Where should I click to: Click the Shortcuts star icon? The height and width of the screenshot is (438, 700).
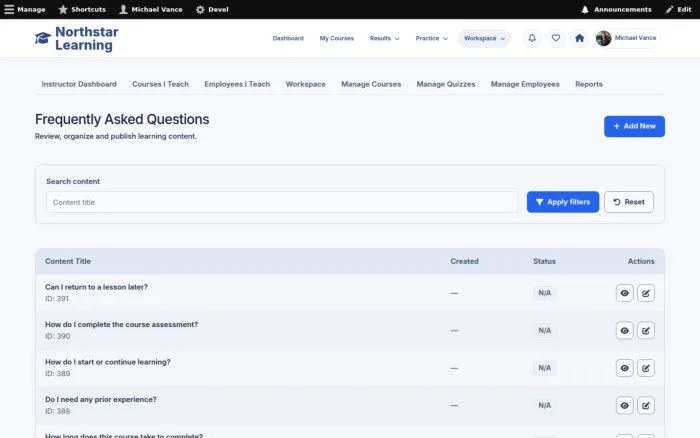tap(63, 9)
